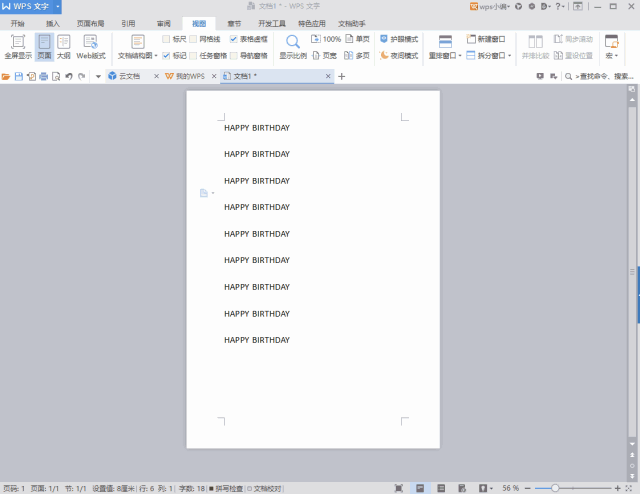640x494 pixels.
Task: Click the fit-to-window icon next to zoom slider
Action: tap(629, 488)
